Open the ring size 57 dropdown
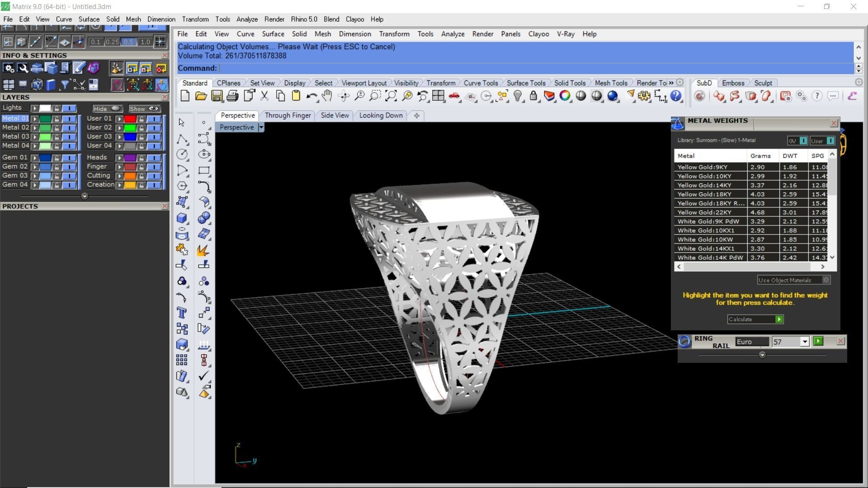The image size is (868, 488). (805, 342)
